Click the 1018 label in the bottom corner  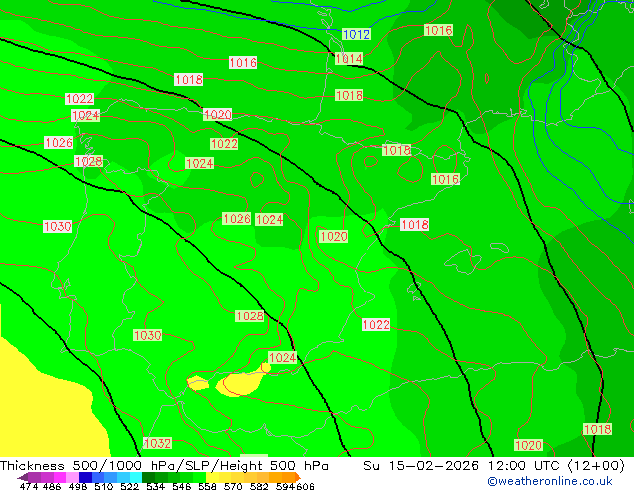[597, 429]
